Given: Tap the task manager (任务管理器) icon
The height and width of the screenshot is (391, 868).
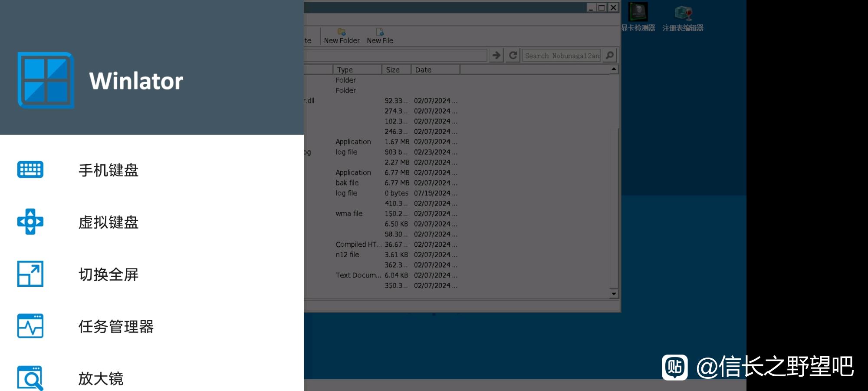Looking at the screenshot, I should [30, 326].
